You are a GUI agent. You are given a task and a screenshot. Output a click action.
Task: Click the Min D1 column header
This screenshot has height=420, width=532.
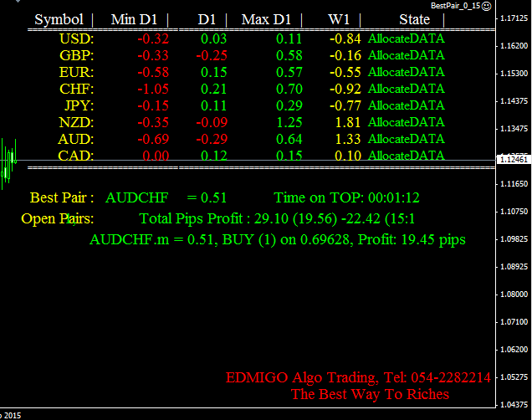(x=134, y=19)
